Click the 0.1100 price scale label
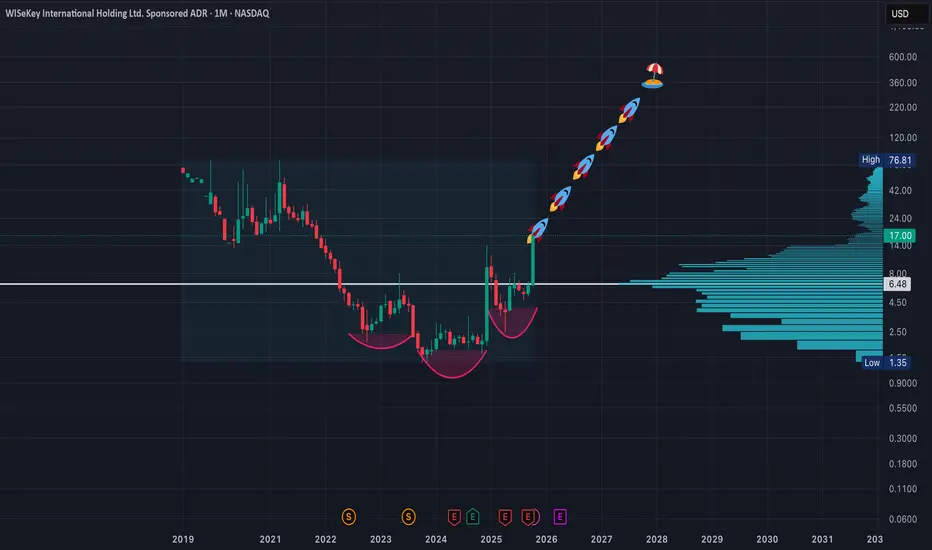Screen dimensions: 932x550 (902, 489)
